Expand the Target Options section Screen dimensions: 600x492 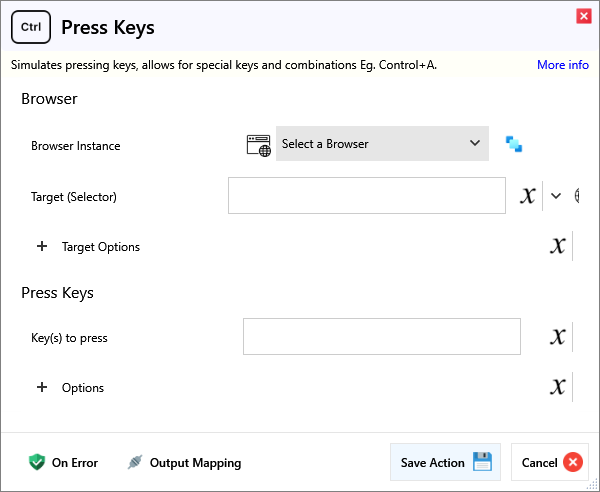42,247
